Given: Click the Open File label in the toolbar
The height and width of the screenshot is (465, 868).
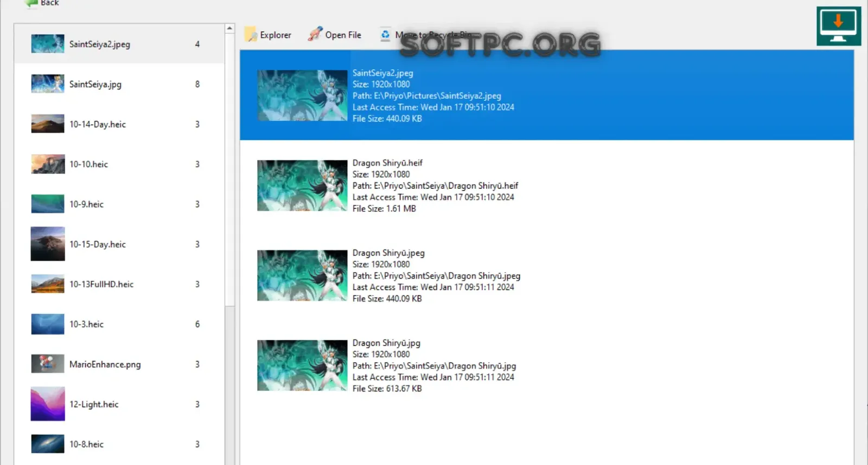Looking at the screenshot, I should pos(343,35).
